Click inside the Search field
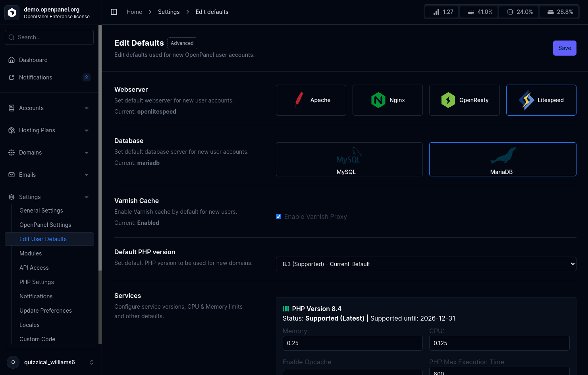Screen dimensions: 588x375 49,37
